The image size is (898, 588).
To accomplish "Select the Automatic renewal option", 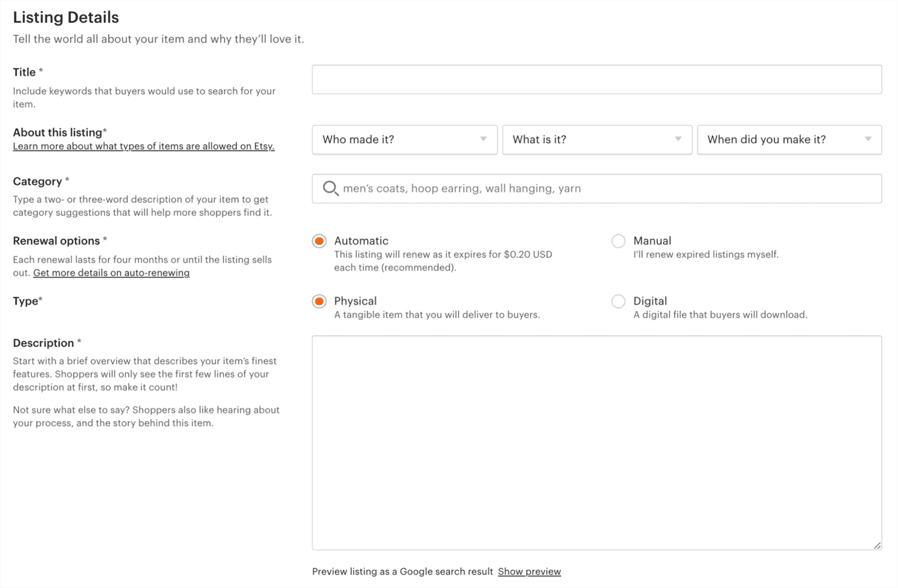I will (319, 241).
